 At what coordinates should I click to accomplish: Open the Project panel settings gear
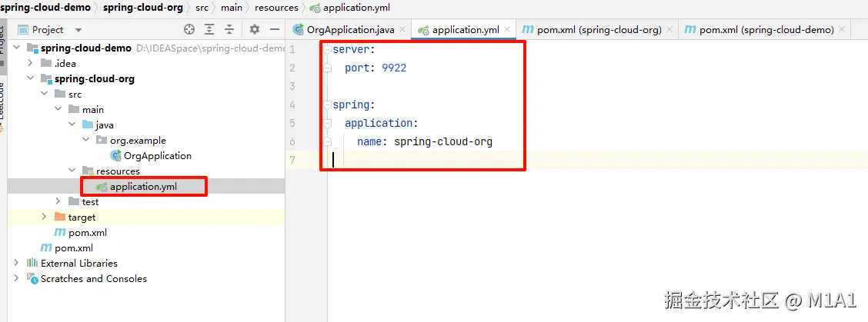coord(254,29)
